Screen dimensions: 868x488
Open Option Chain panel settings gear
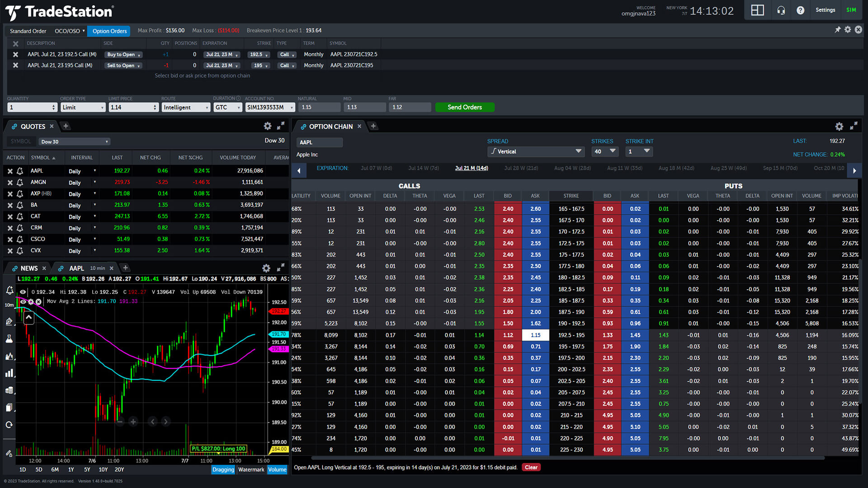839,127
